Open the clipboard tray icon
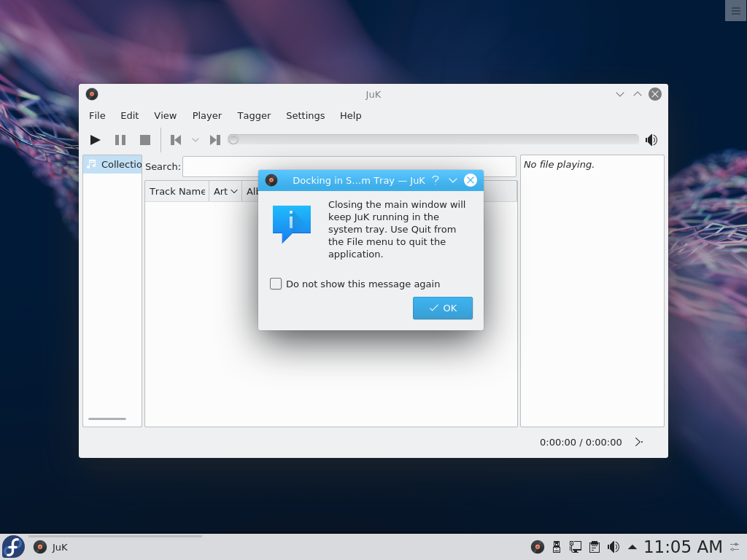This screenshot has width=747, height=560. click(594, 547)
